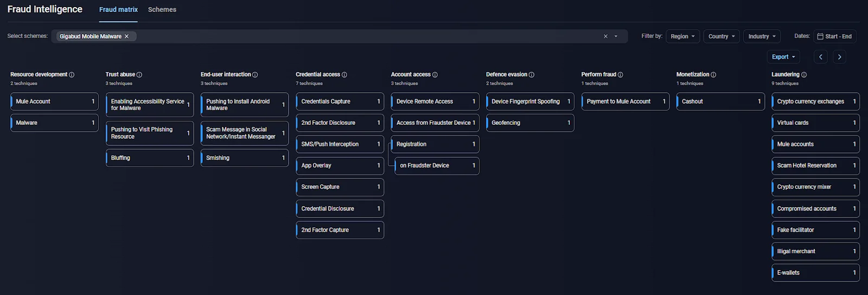Click in the Select schemes input field
This screenshot has height=295, width=868.
pos(339,36)
